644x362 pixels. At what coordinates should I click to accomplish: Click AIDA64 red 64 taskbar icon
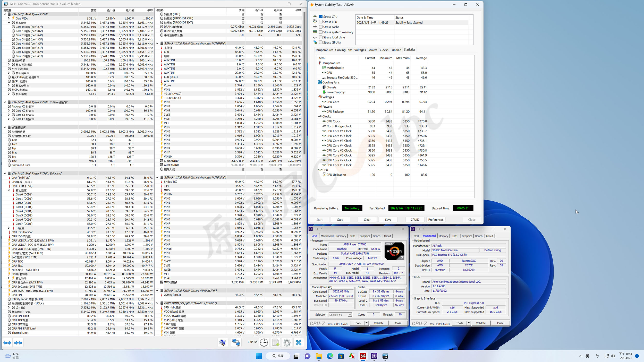(x=363, y=356)
